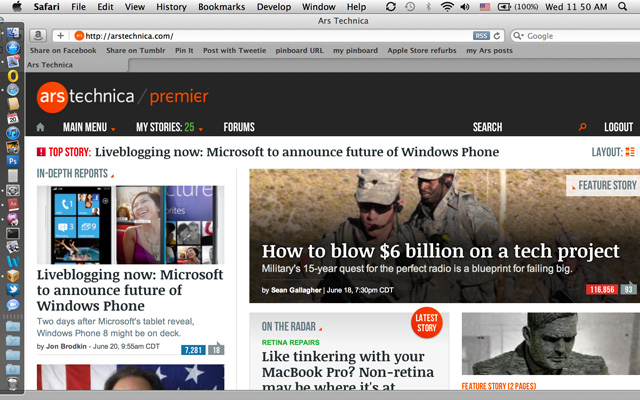Expand the MAIN MENU dropdown
Screen dimensions: 640x400
click(89, 127)
